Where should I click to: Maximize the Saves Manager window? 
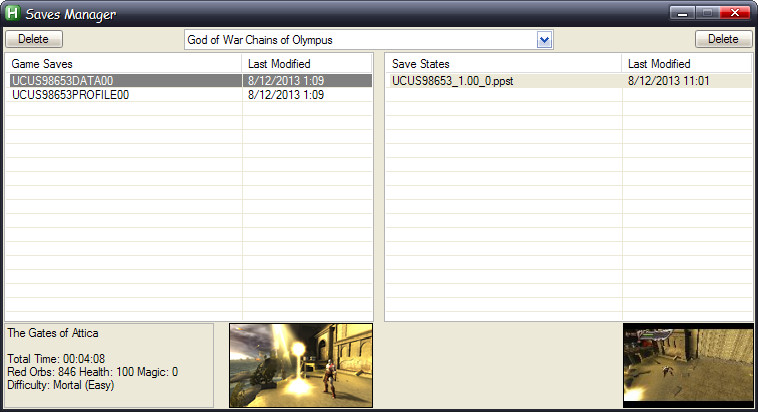pyautogui.click(x=706, y=13)
